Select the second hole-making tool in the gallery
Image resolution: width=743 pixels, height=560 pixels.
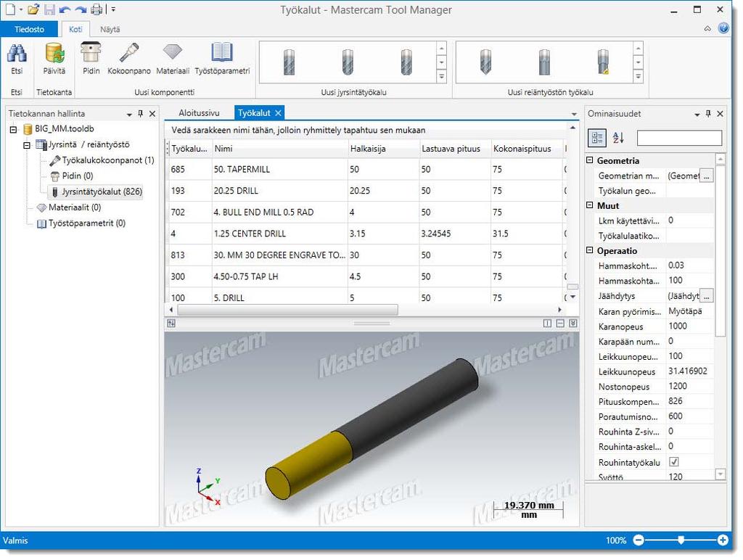point(544,62)
